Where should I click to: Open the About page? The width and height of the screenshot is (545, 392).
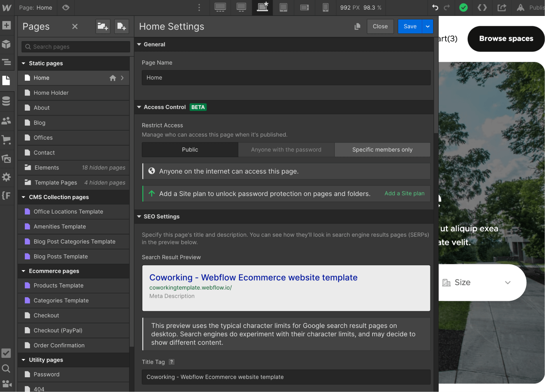(x=73, y=108)
